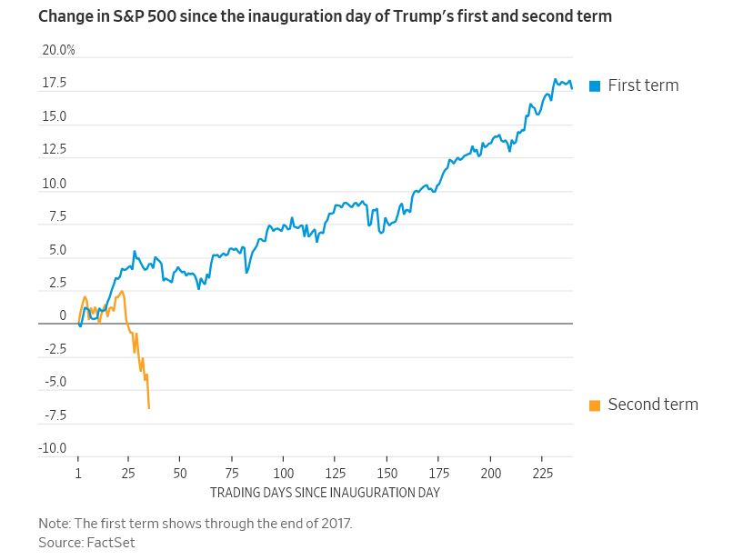Click the -10.0 y-axis label
Viewport: 733px width, 560px height.
52,448
